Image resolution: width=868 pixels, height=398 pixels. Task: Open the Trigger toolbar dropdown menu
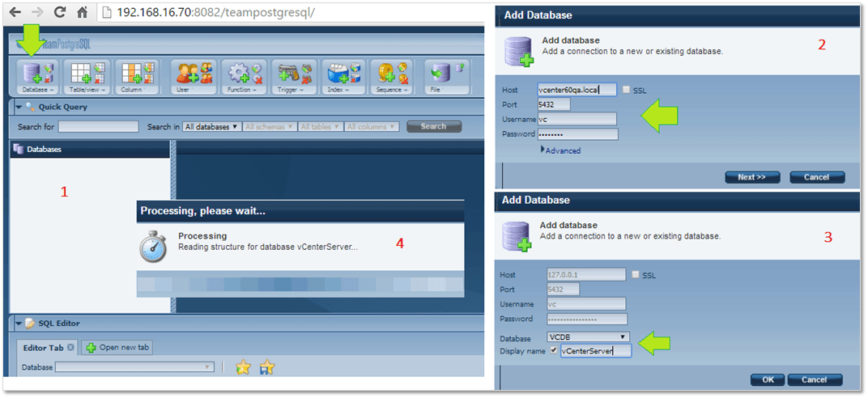[291, 90]
